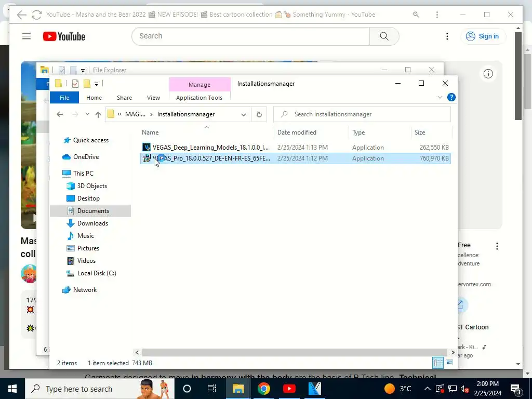The image size is (532, 399).
Task: Open Task View on the taskbar
Action: click(212, 389)
